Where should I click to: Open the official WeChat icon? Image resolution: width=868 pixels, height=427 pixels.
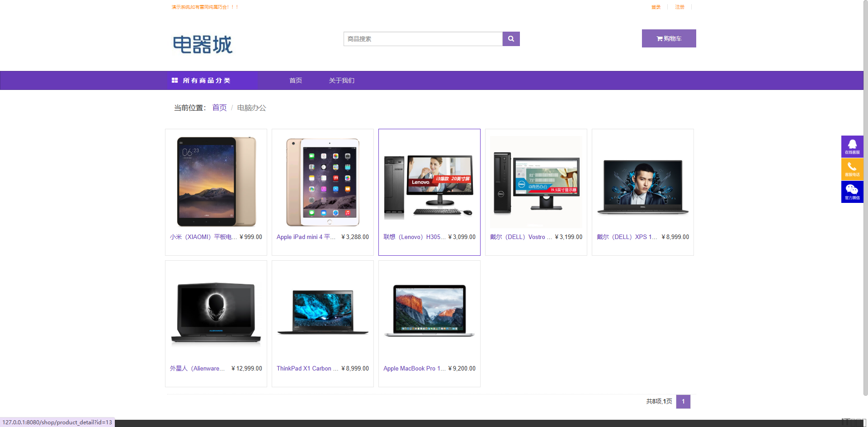tap(852, 192)
